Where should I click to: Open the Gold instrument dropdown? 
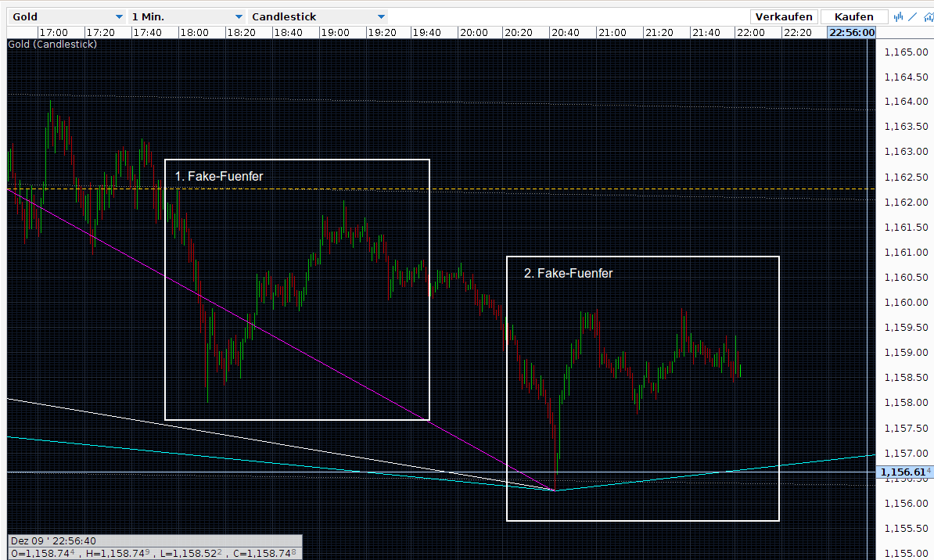(65, 16)
